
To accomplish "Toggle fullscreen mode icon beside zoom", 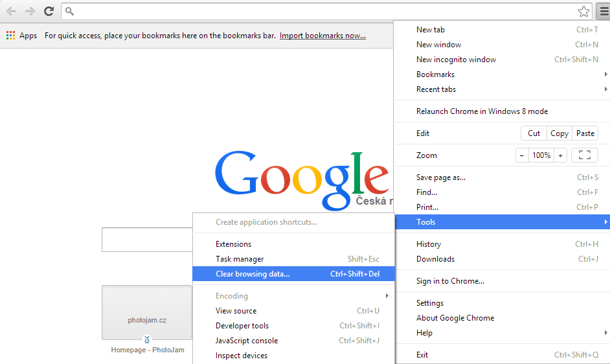I will (x=585, y=155).
